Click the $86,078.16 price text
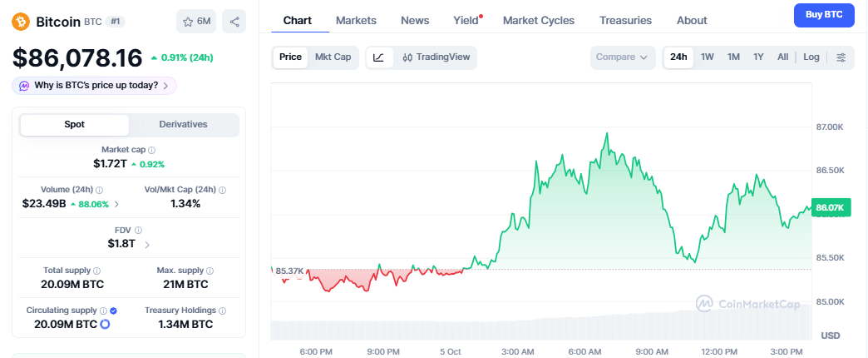 click(x=77, y=57)
